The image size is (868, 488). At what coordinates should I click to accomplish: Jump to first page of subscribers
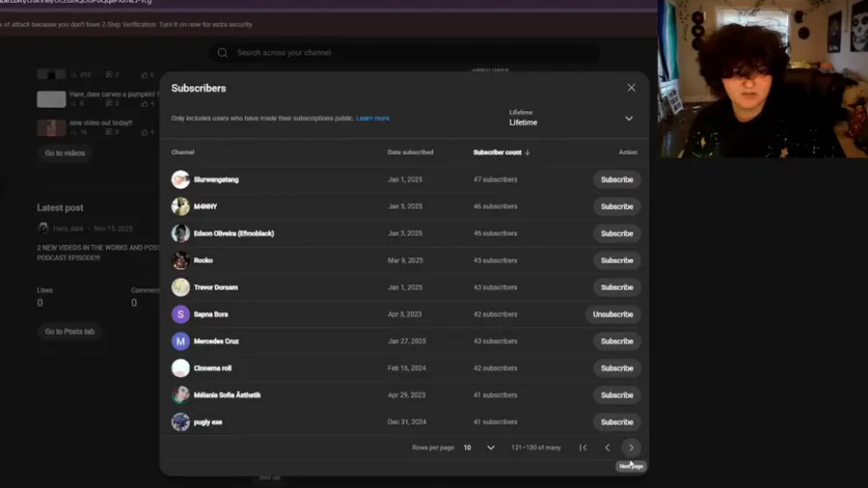click(583, 447)
